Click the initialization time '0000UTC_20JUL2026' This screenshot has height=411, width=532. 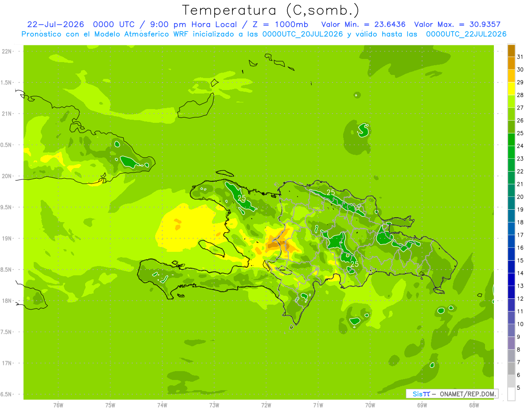click(303, 34)
